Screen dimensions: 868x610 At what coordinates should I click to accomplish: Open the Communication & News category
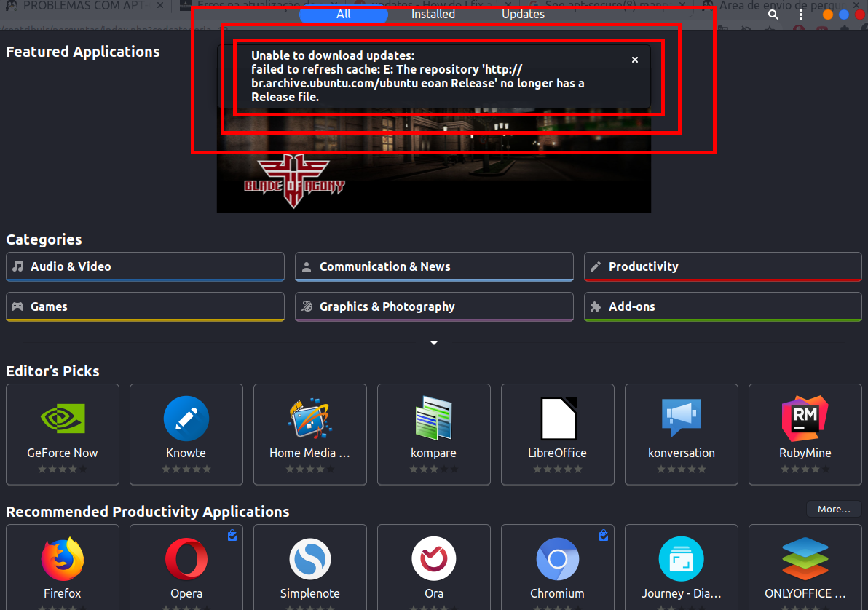434,267
